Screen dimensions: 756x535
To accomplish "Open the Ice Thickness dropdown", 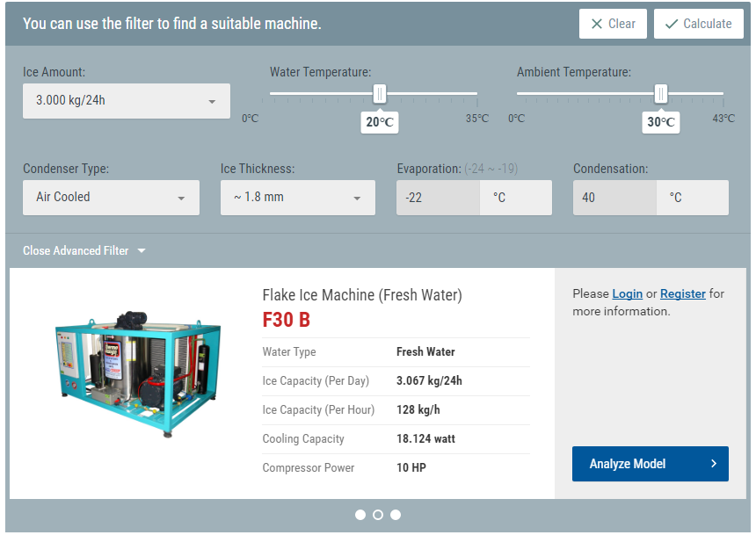I will (x=297, y=198).
